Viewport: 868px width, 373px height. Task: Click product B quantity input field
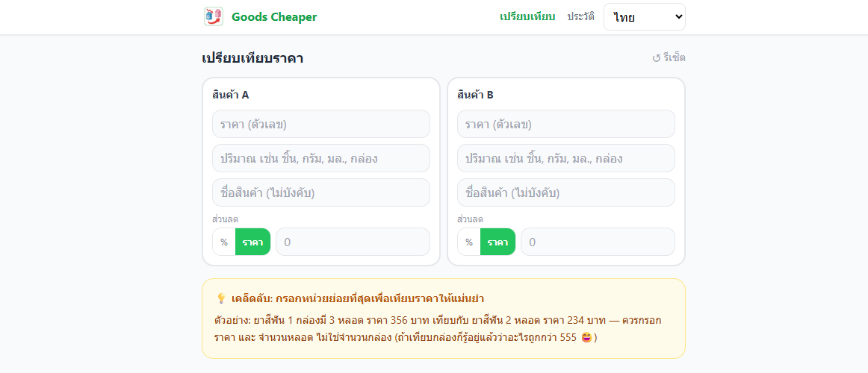566,158
